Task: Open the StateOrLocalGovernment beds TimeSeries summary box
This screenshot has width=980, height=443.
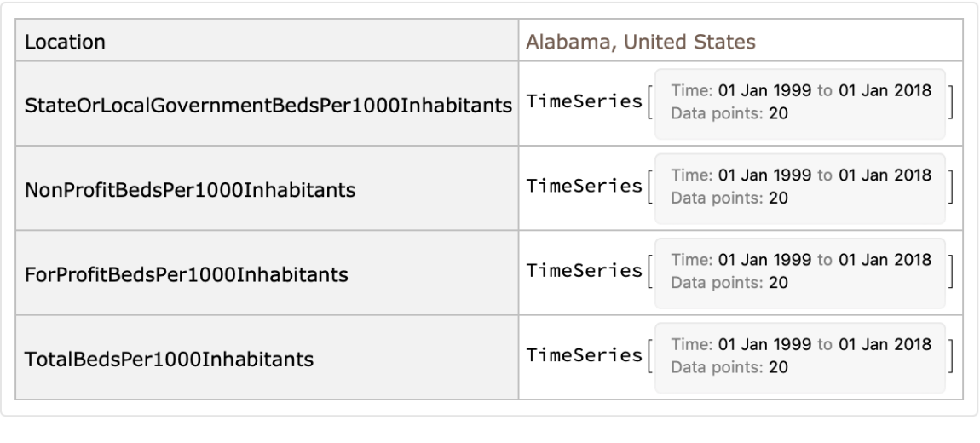Action: click(x=799, y=103)
